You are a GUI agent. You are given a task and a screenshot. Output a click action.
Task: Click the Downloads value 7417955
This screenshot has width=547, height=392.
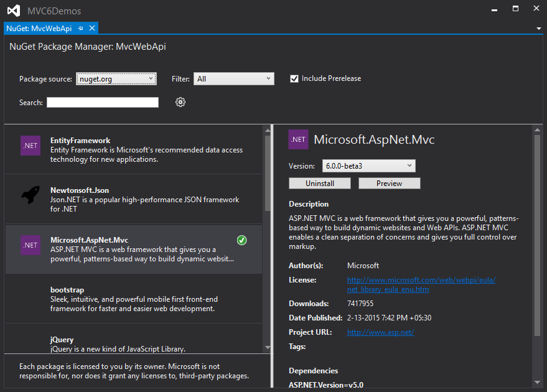pyautogui.click(x=360, y=304)
